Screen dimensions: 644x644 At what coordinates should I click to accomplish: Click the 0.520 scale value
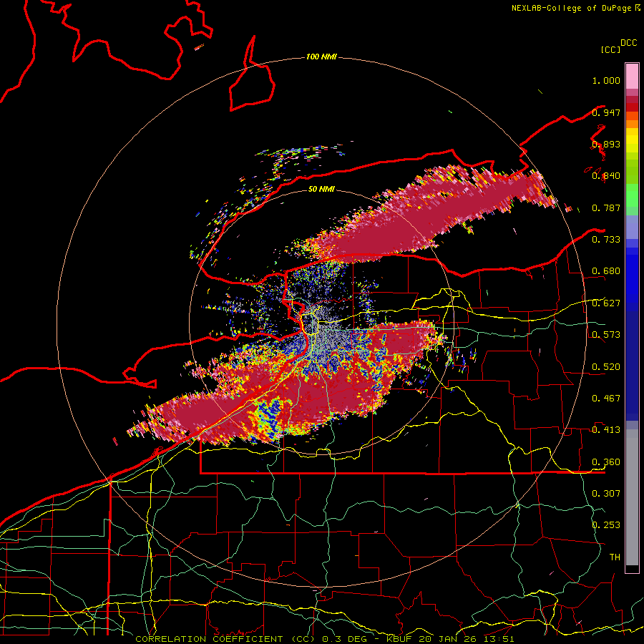coord(606,366)
